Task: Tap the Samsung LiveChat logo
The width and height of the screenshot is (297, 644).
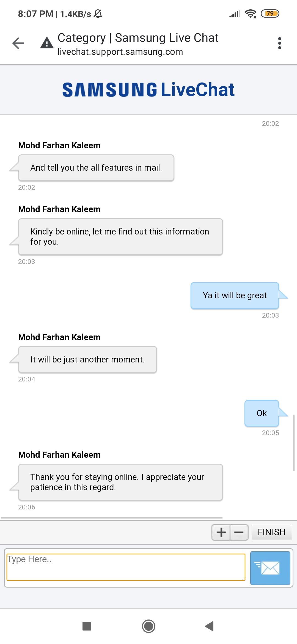Action: click(x=148, y=90)
